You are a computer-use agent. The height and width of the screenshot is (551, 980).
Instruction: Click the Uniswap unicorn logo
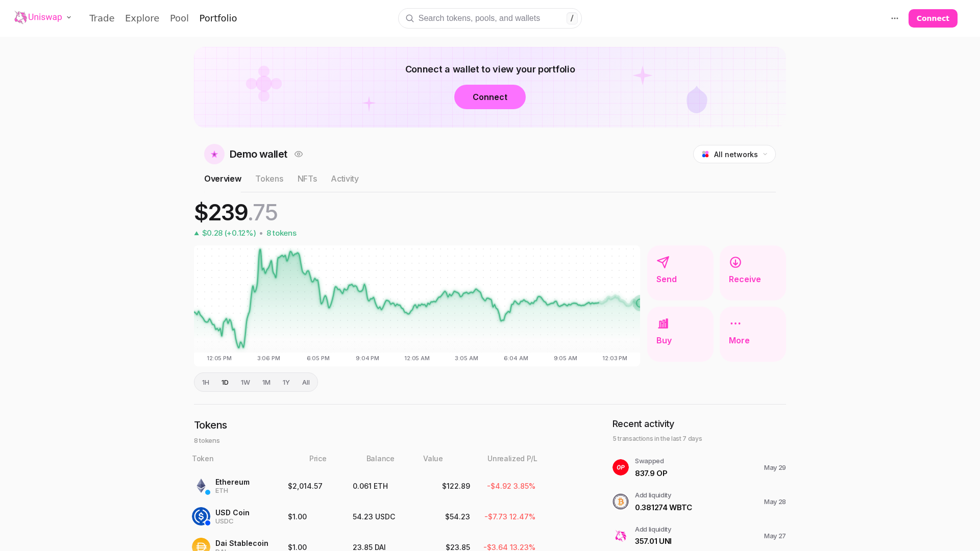[20, 17]
